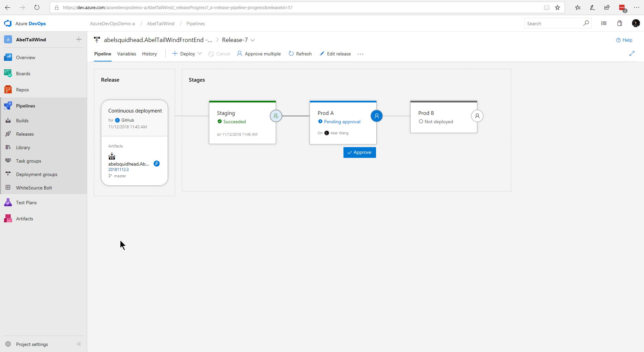Open the Boards section icon
Image resolution: width=644 pixels, height=352 pixels.
(x=8, y=74)
